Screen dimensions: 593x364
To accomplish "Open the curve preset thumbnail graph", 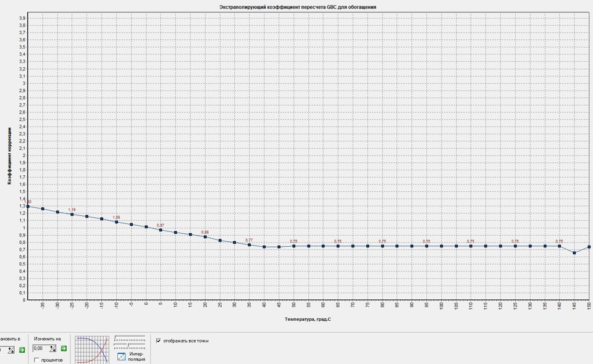I will (x=92, y=350).
